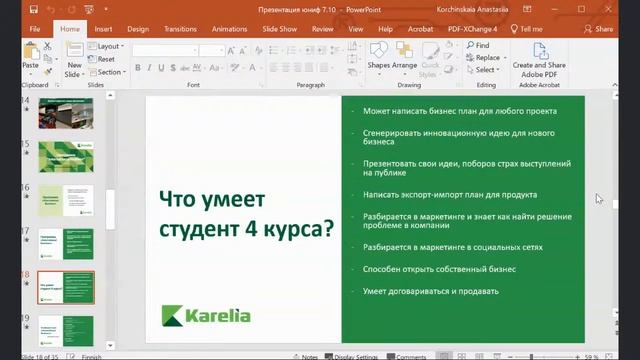The width and height of the screenshot is (640, 360).
Task: Click the zoom slider handle
Action: (531, 357)
